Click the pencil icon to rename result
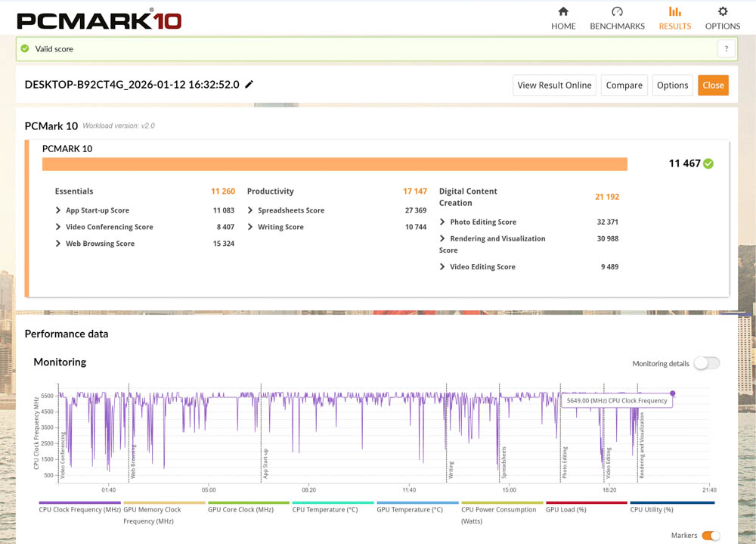 point(249,85)
